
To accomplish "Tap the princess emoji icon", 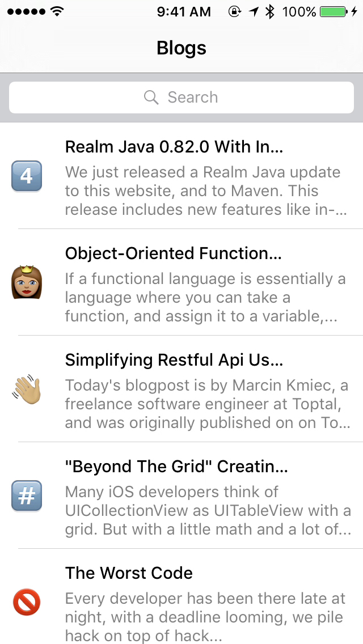I will pyautogui.click(x=27, y=282).
